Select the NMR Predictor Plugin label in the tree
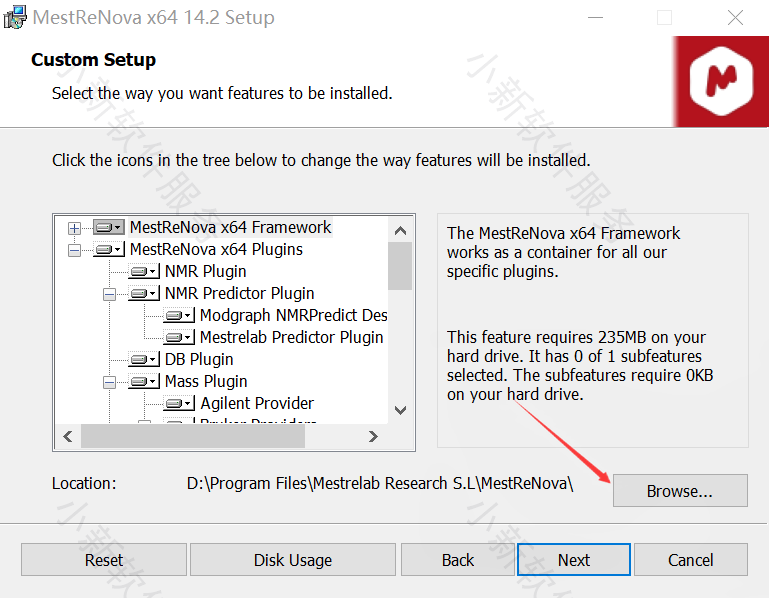769x598 pixels. [x=239, y=294]
